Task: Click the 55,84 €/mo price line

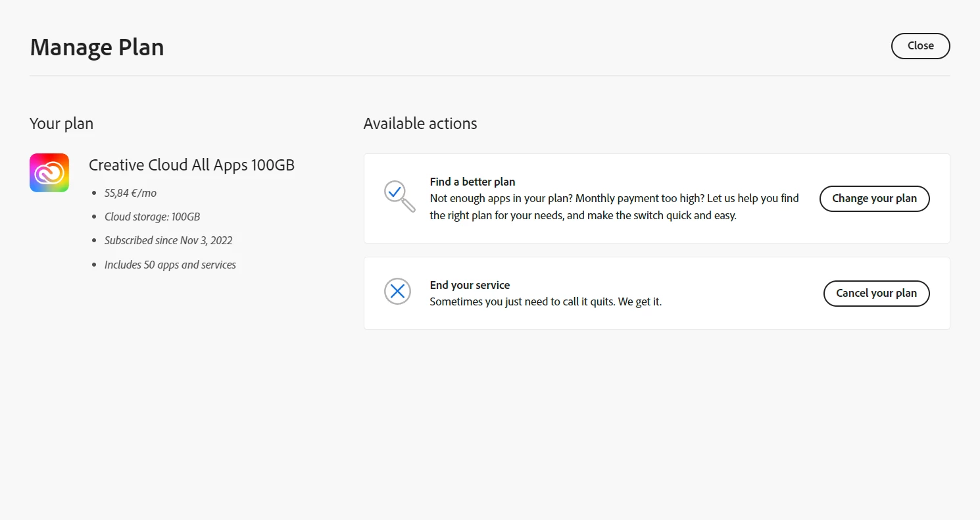Action: [130, 193]
